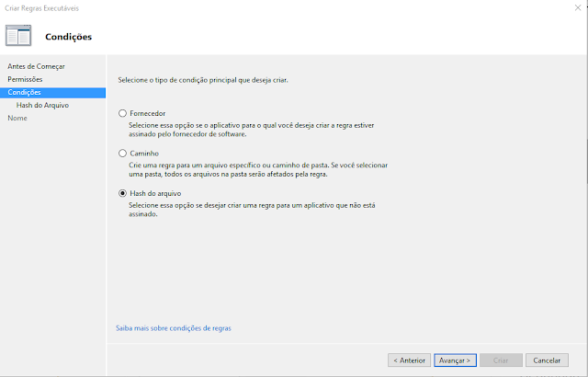The width and height of the screenshot is (588, 377).
Task: Click the Hash do arquivo description text
Action: point(252,210)
